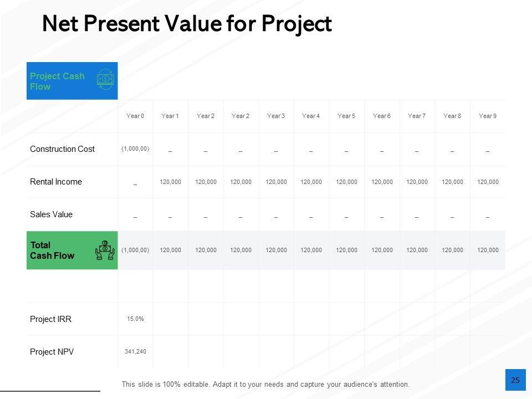Click the hands holding money icon
532x399 pixels.
tap(105, 250)
